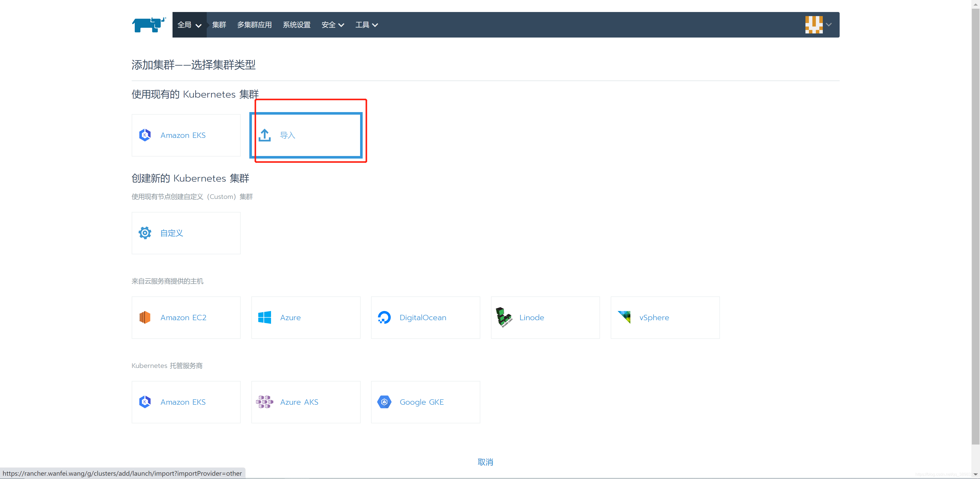The width and height of the screenshot is (980, 479).
Task: Click the Linode logo icon
Action: [x=504, y=317]
